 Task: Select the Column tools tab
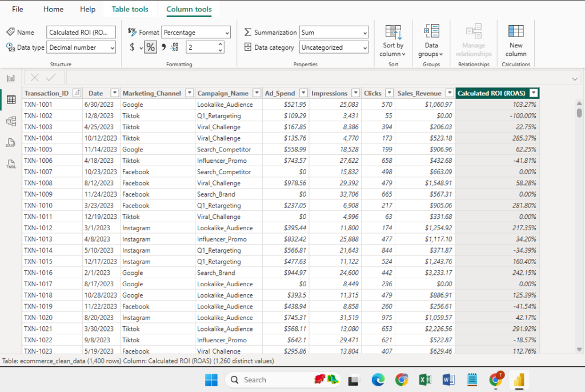[x=189, y=9]
